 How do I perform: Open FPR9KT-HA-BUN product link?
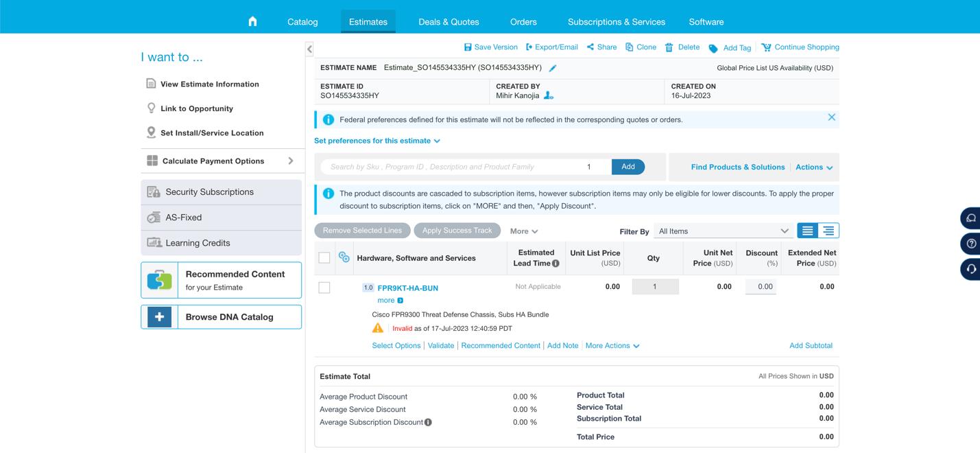[408, 288]
